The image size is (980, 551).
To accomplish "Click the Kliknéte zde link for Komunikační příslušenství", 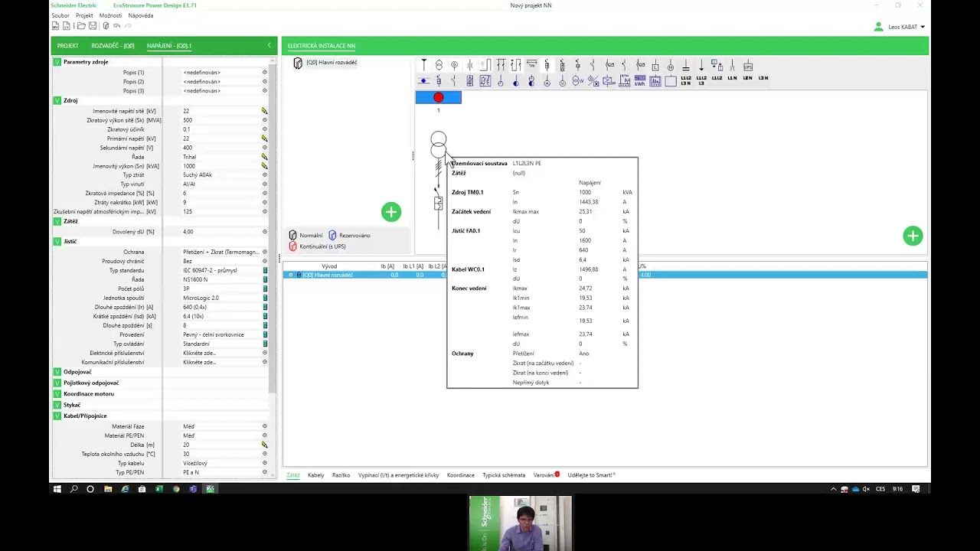I will [199, 362].
